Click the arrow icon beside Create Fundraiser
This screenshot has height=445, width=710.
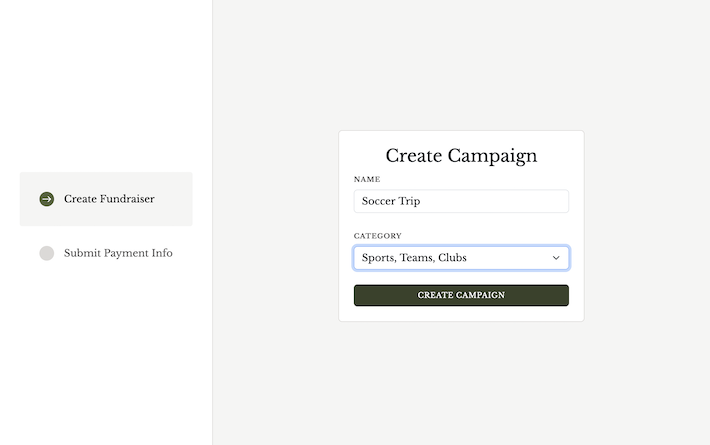point(47,199)
